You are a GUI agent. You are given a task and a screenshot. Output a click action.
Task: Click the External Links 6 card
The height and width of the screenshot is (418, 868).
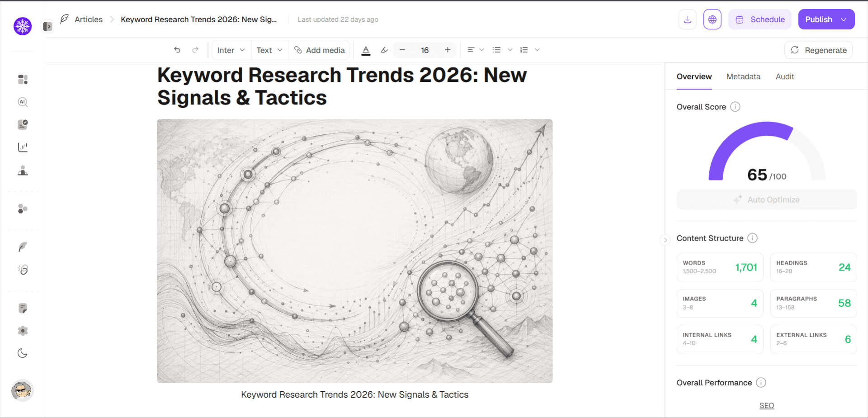(x=813, y=339)
